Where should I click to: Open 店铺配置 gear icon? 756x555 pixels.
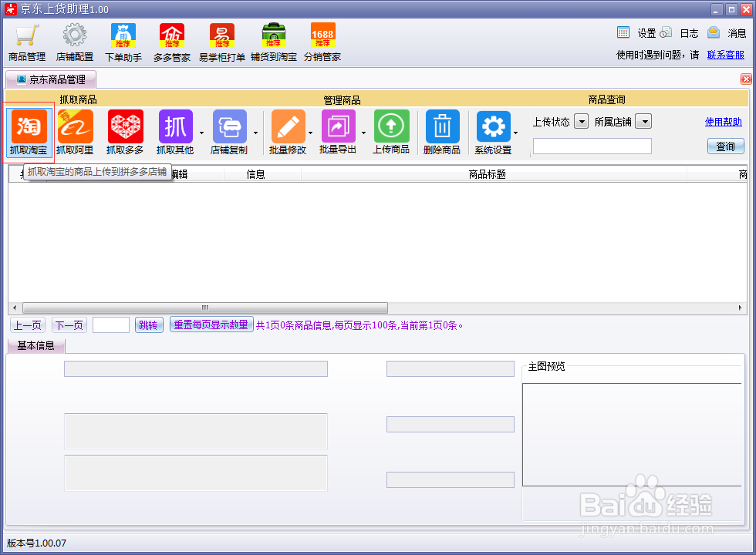(x=75, y=43)
